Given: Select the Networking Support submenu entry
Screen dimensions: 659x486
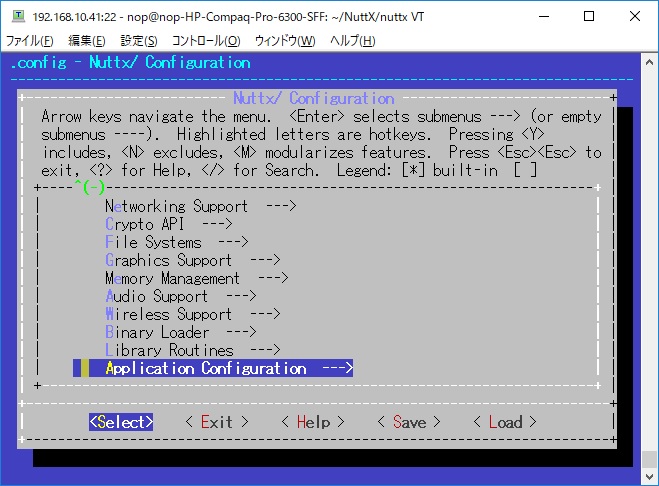Looking at the screenshot, I should coord(200,206).
